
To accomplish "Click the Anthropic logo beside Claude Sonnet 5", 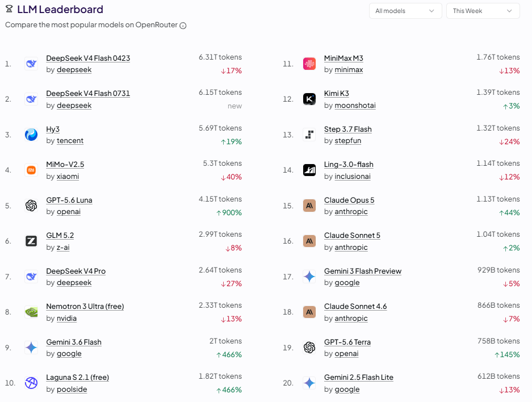I will 309,241.
